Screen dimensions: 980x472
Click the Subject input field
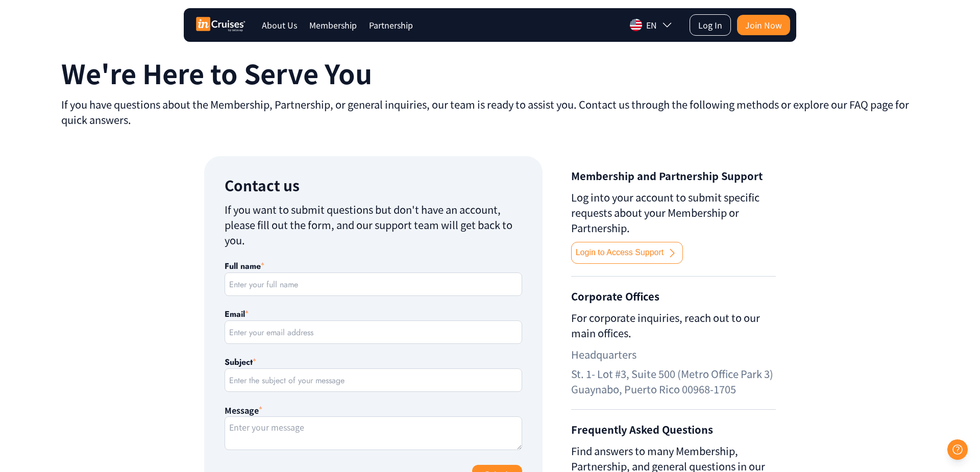tap(373, 380)
